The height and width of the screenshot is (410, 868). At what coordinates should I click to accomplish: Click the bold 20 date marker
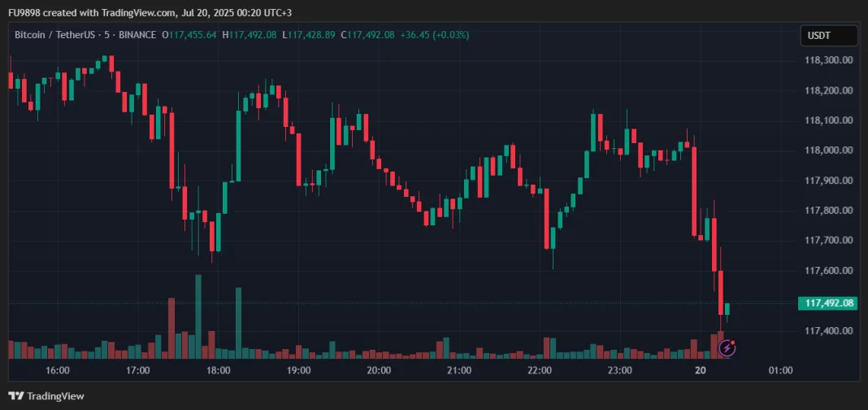(x=700, y=370)
